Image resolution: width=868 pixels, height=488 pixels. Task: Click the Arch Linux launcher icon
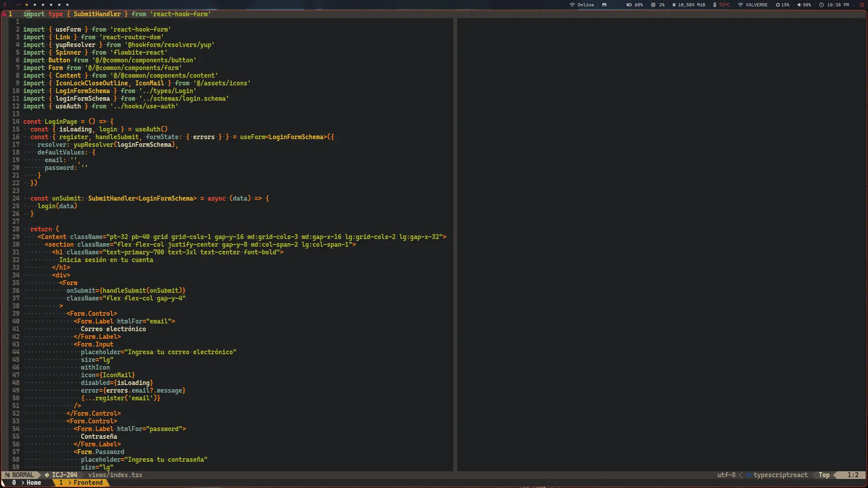[x=5, y=5]
